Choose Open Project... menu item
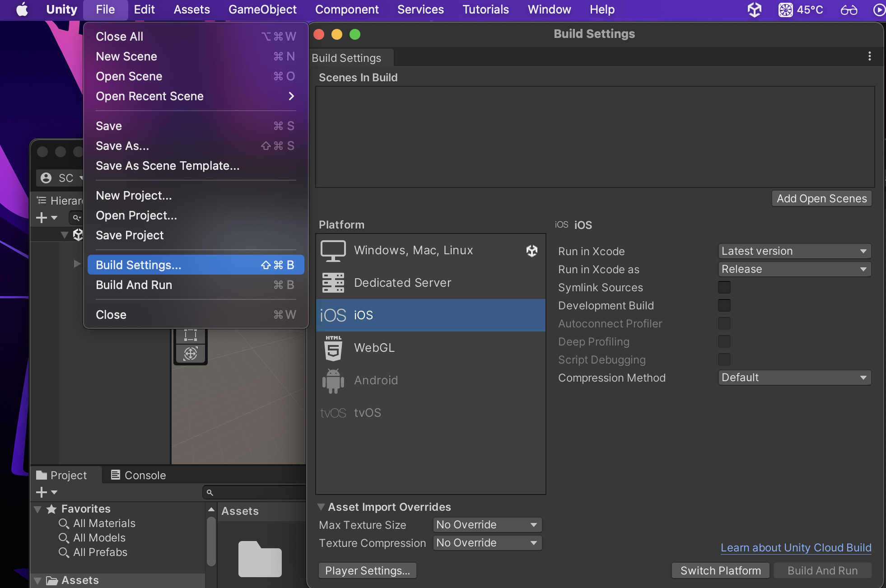The image size is (886, 588). [196, 215]
